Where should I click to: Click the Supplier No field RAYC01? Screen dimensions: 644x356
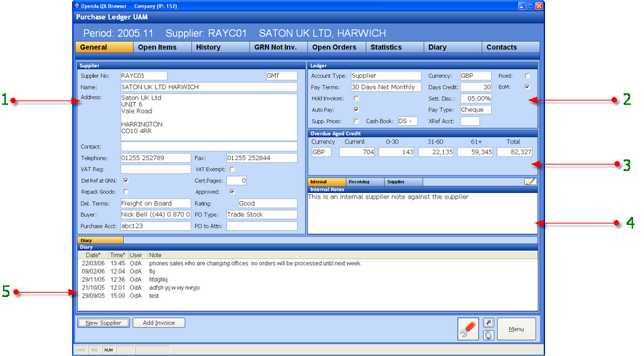click(144, 76)
